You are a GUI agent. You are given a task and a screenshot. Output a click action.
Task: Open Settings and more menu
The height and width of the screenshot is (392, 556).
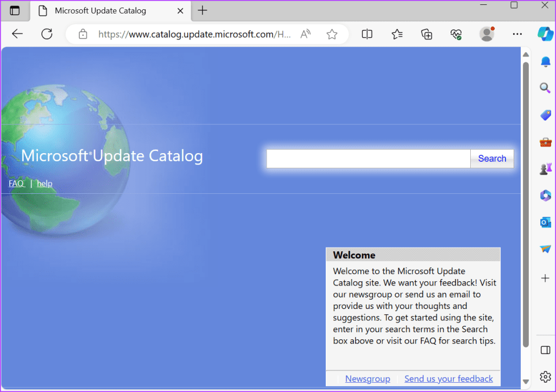516,34
